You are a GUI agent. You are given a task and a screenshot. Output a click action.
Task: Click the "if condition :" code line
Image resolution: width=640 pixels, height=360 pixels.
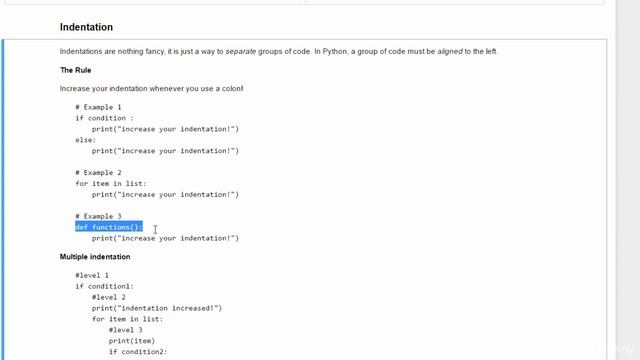[104, 118]
